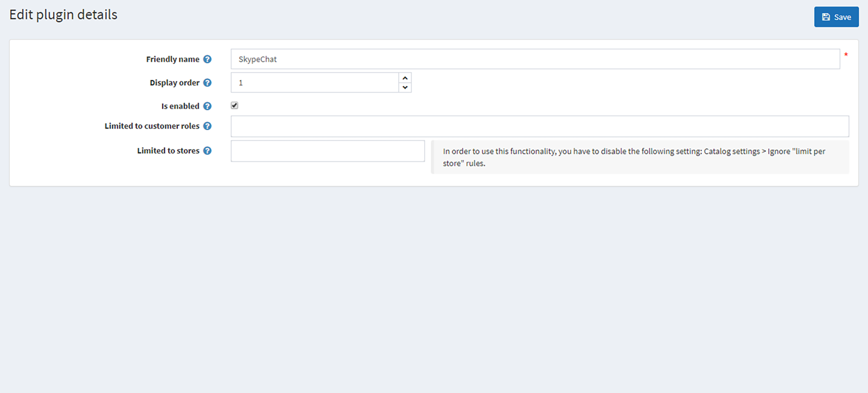Decrease Display order with down arrow
This screenshot has width=868, height=393.
(405, 87)
